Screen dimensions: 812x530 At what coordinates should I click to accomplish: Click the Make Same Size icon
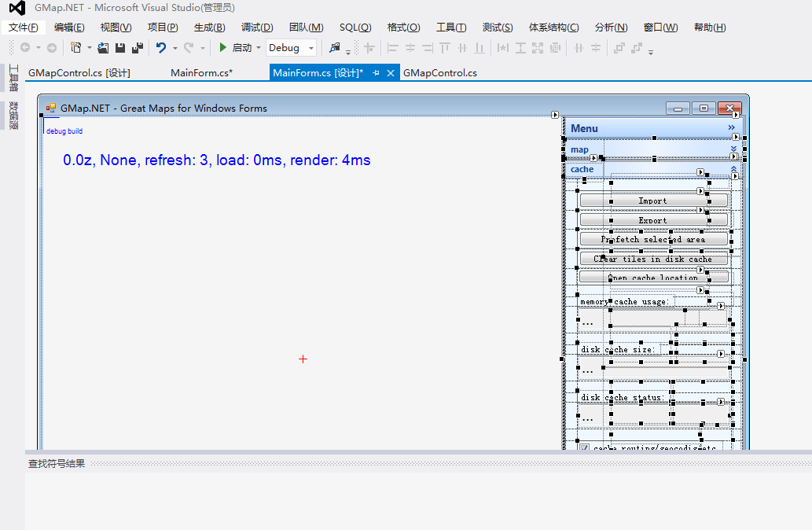[x=538, y=48]
